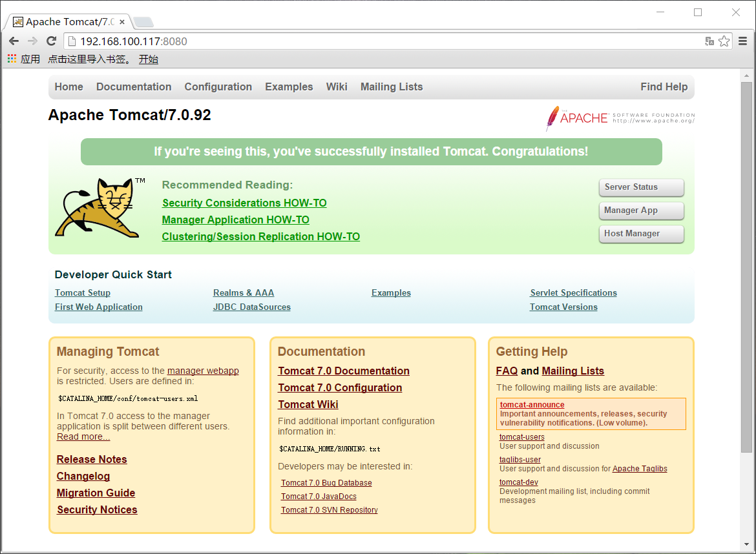This screenshot has width=756, height=554.
Task: Open Realms & AAA link
Action: (x=244, y=293)
